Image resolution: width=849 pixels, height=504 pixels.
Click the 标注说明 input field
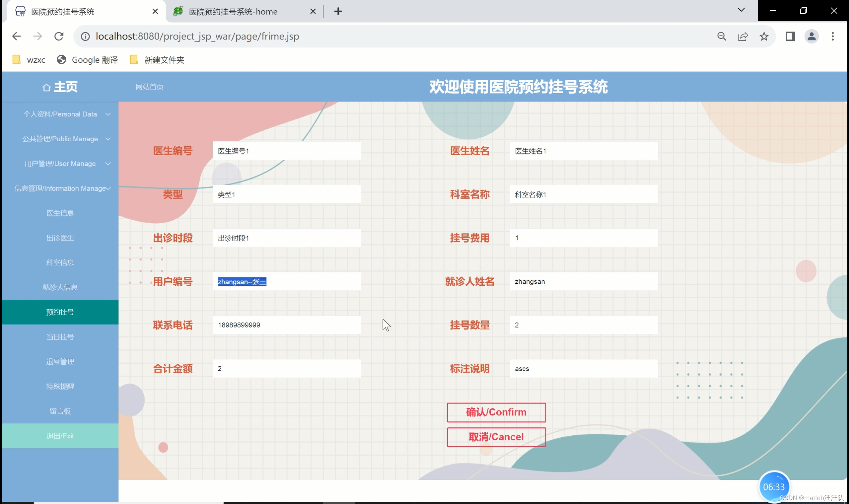point(584,369)
